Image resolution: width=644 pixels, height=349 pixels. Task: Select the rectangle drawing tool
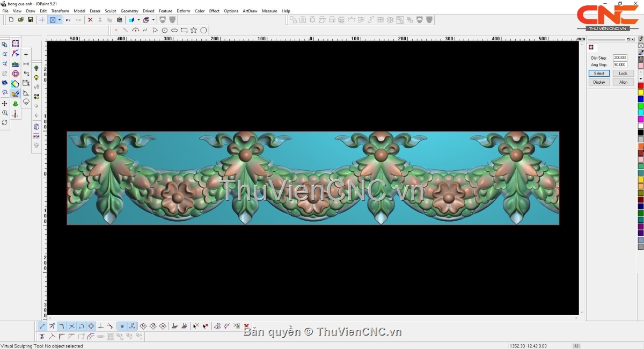click(184, 31)
